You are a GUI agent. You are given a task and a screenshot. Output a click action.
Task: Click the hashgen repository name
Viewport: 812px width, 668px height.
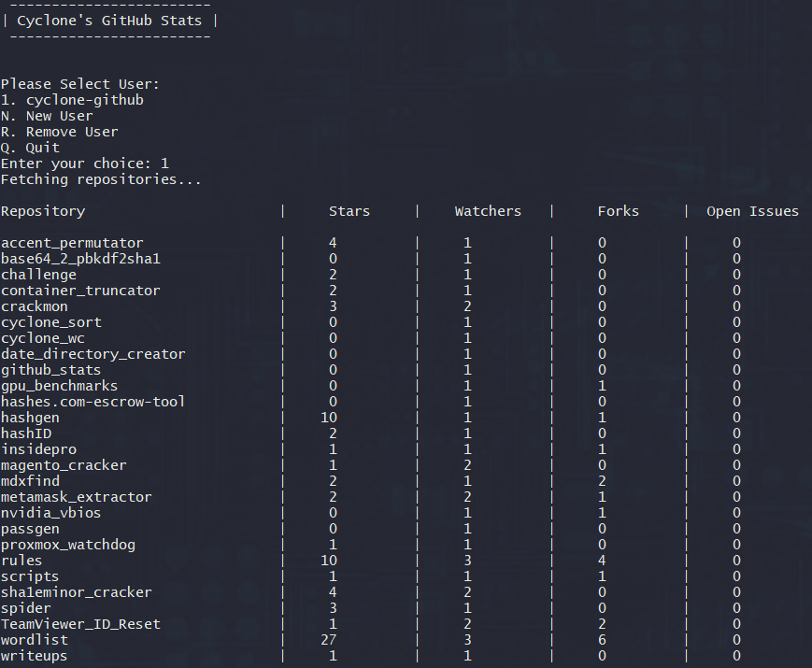pos(30,418)
